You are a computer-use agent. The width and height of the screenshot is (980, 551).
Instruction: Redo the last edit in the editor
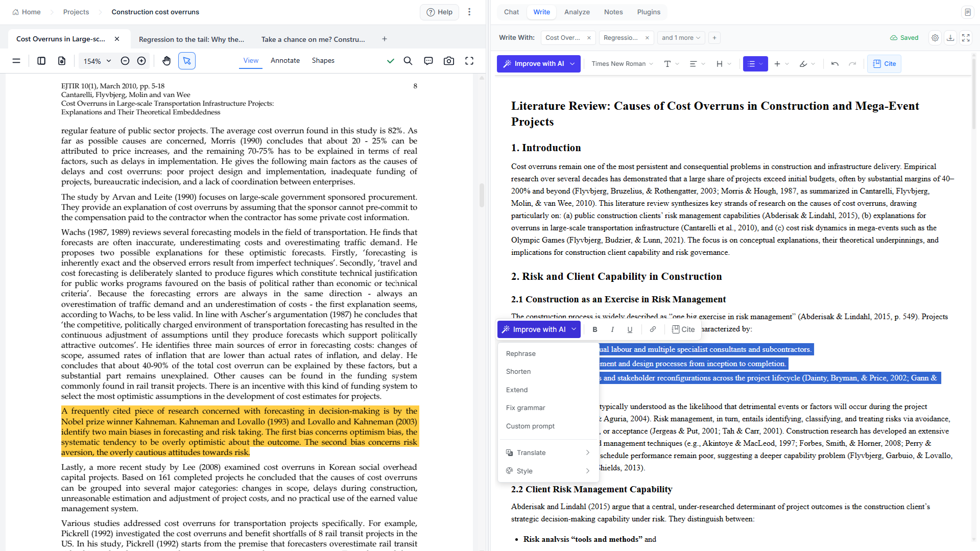pyautogui.click(x=852, y=64)
